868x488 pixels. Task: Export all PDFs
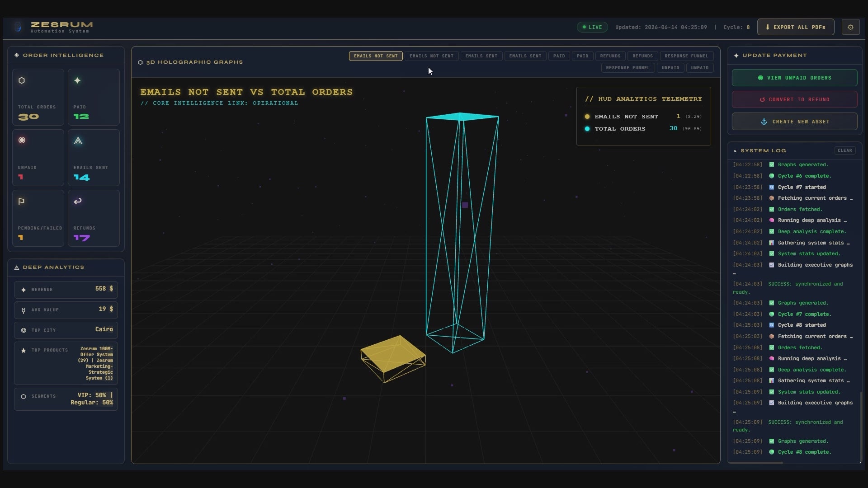796,27
